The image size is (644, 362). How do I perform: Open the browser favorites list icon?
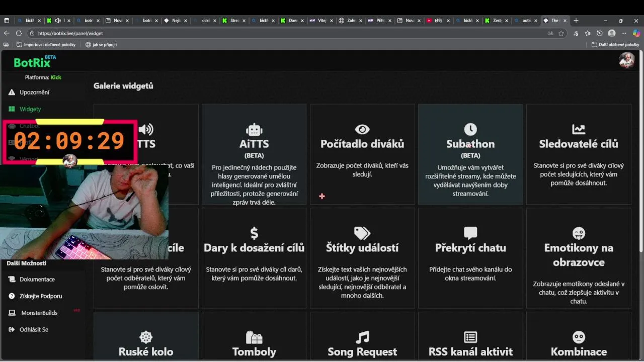[x=588, y=33]
